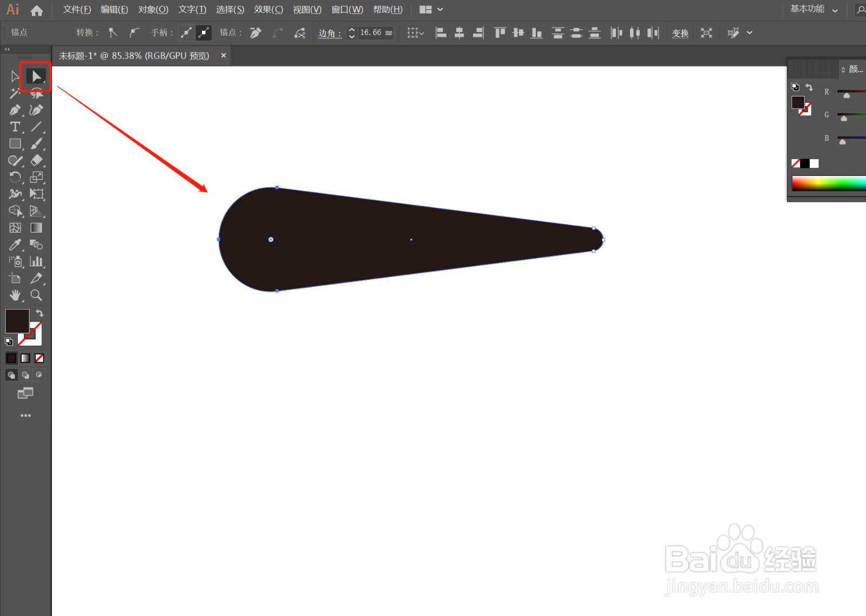The width and height of the screenshot is (866, 616).
Task: Cut path at selected anchor points
Action: [299, 33]
